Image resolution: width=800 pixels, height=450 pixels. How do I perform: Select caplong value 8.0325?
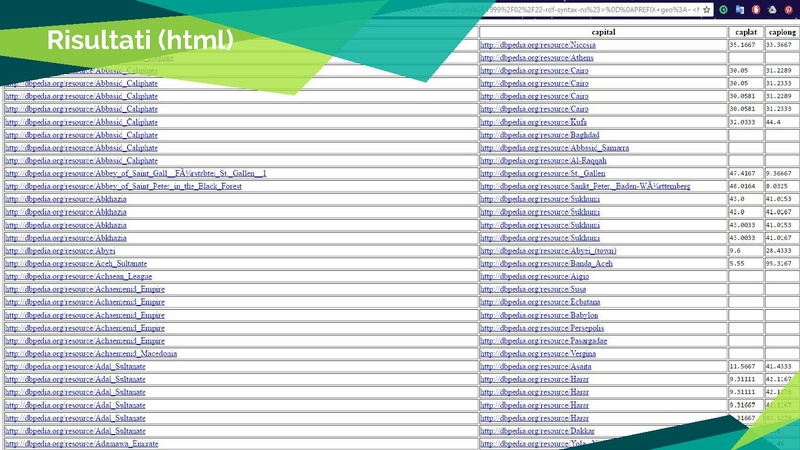click(x=777, y=186)
